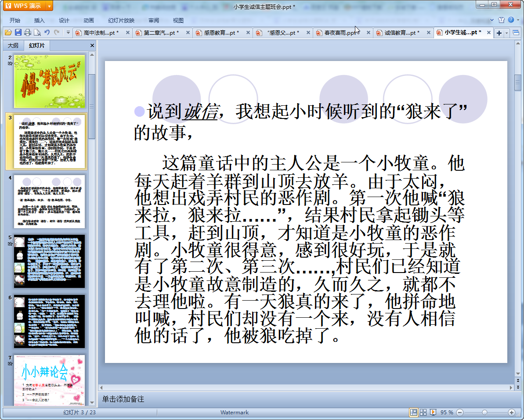Screen dimensions: 524x420
Task: Select slide 5 thumbnail with black background
Action: [x=50, y=262]
